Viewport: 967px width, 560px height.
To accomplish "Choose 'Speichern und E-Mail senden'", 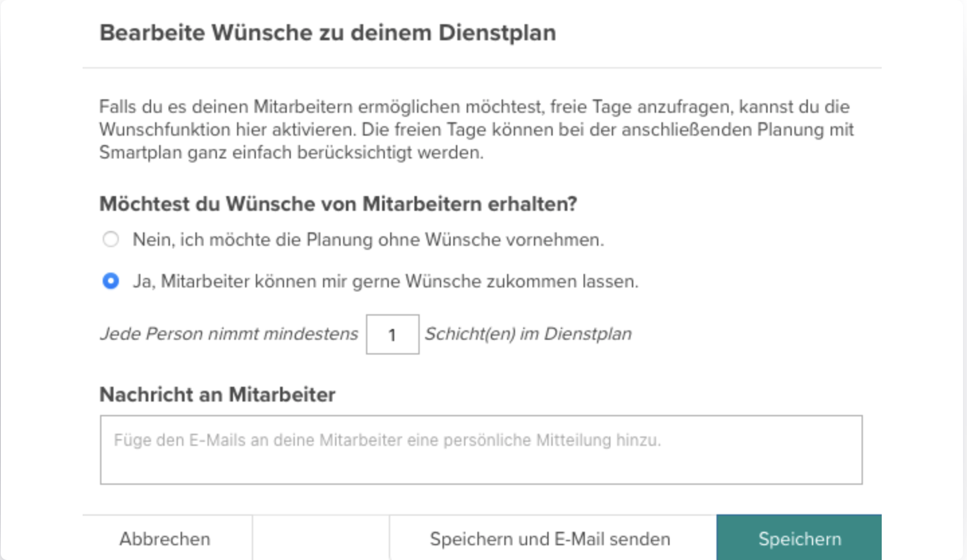I will (x=551, y=538).
